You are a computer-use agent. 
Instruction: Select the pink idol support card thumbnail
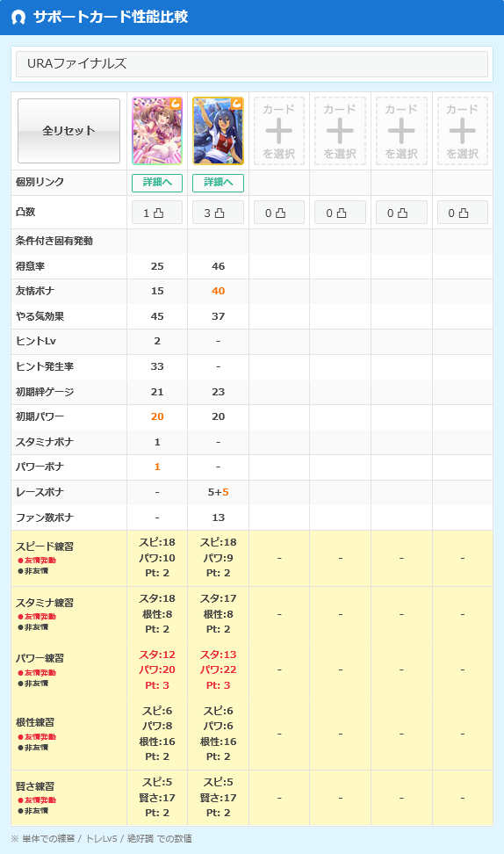157,131
